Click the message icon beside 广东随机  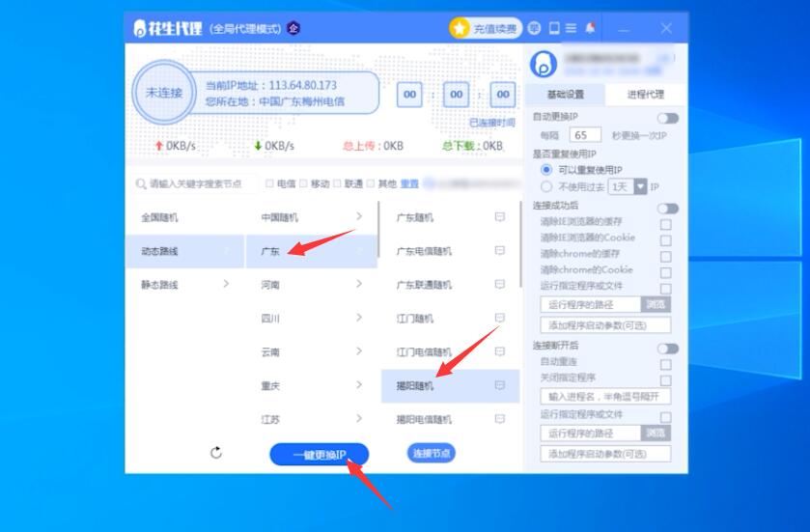click(x=500, y=217)
